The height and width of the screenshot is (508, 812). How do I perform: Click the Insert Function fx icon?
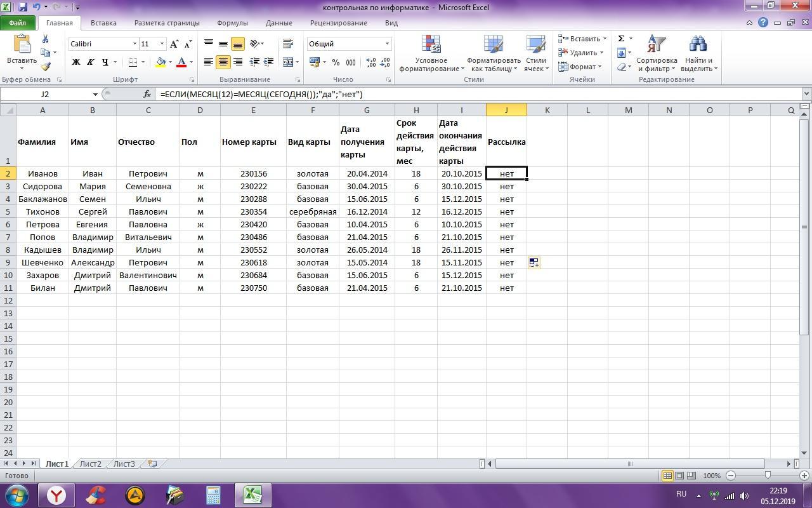[147, 94]
